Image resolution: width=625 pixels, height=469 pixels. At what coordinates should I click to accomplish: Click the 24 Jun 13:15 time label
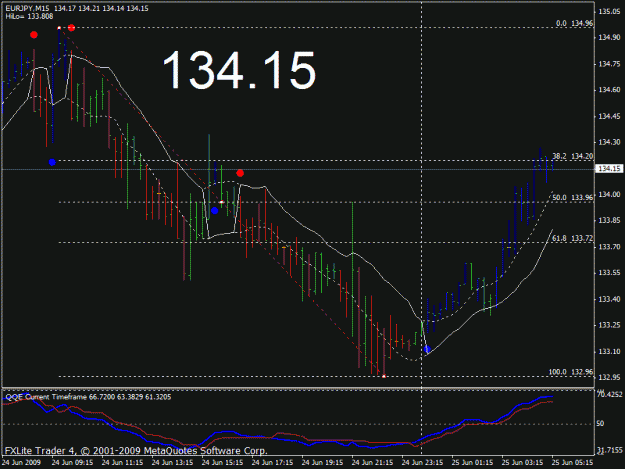(x=173, y=463)
